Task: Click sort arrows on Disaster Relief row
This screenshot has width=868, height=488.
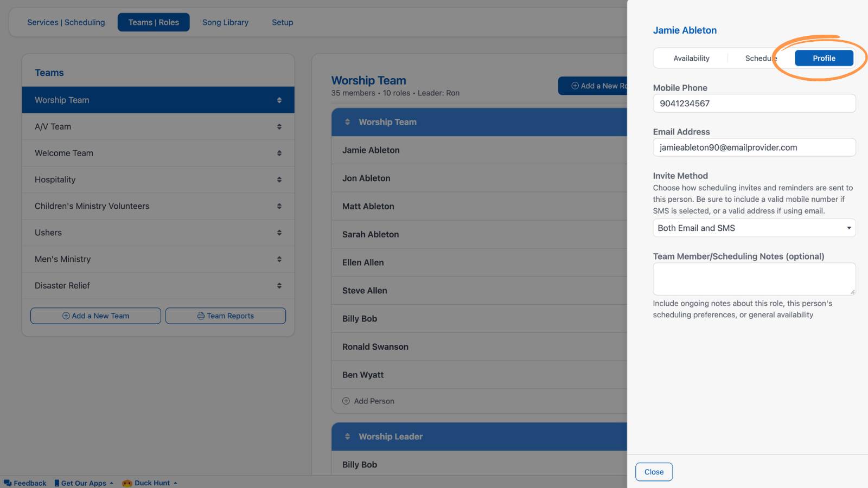Action: (x=279, y=286)
